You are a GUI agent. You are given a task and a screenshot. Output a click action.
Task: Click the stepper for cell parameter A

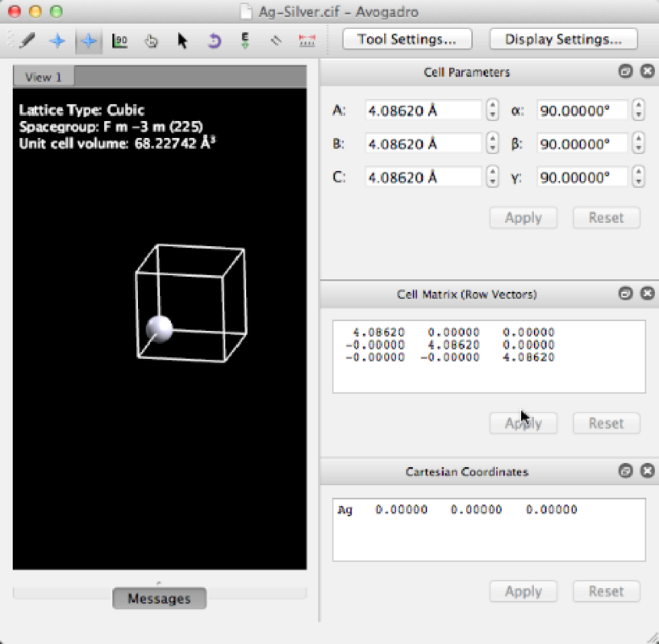tap(493, 110)
